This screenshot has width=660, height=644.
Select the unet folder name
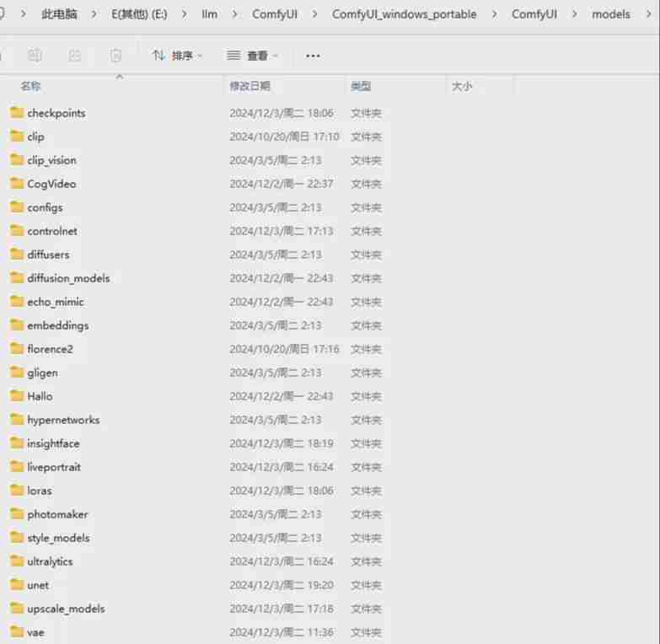pyautogui.click(x=37, y=585)
